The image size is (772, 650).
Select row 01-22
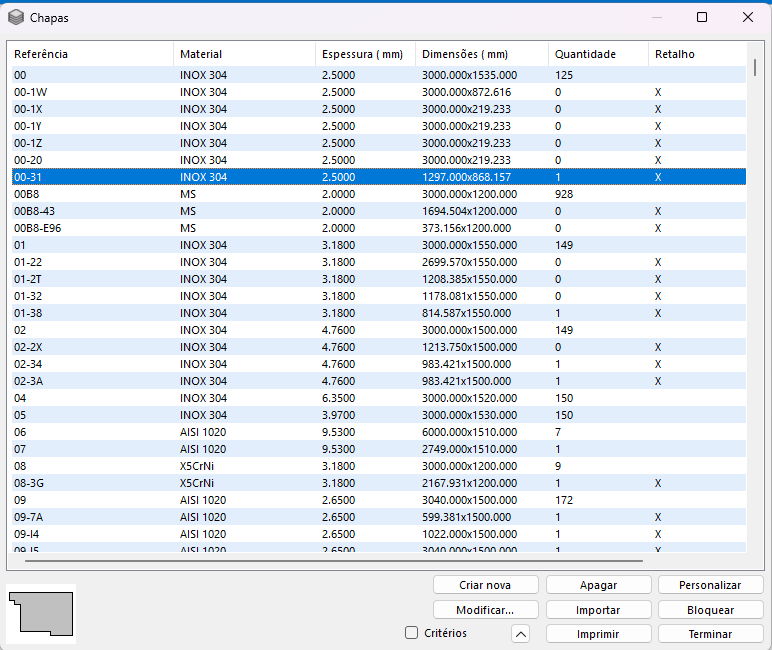[379, 262]
